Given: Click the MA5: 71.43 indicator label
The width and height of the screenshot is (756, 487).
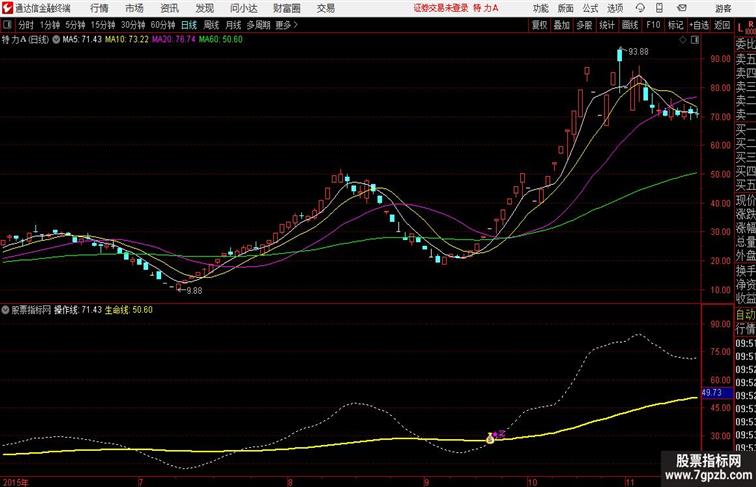Looking at the screenshot, I should (x=82, y=40).
